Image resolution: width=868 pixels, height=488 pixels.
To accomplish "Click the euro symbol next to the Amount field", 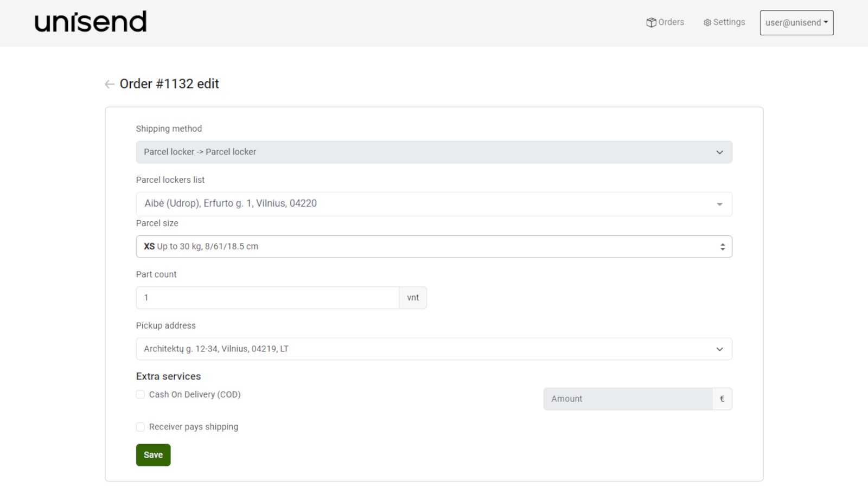I will click(x=722, y=399).
